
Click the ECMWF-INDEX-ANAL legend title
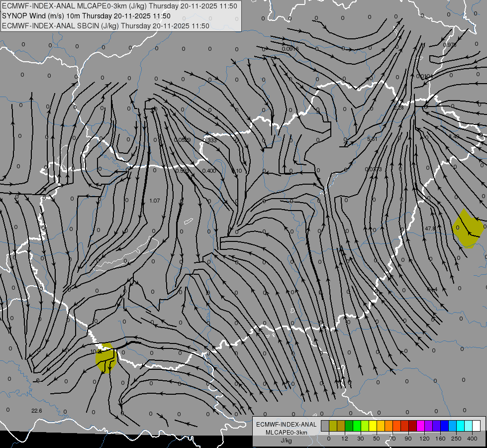point(287,425)
